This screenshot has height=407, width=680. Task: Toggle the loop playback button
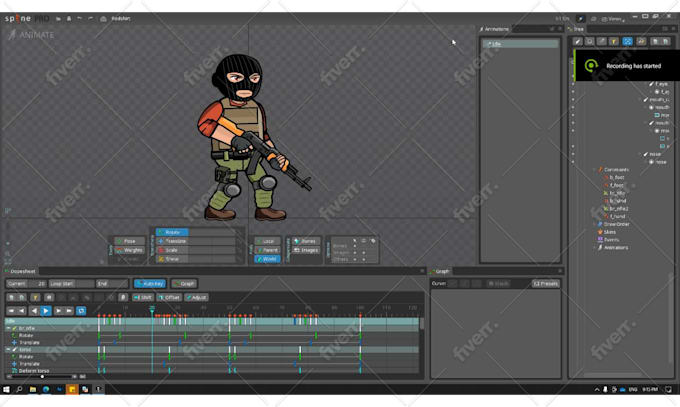(81, 311)
